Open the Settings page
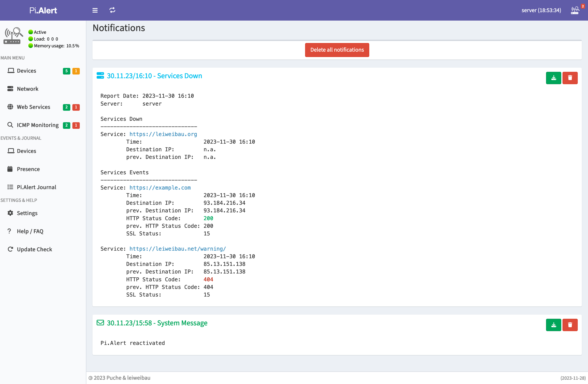This screenshot has height=384, width=588. (27, 213)
